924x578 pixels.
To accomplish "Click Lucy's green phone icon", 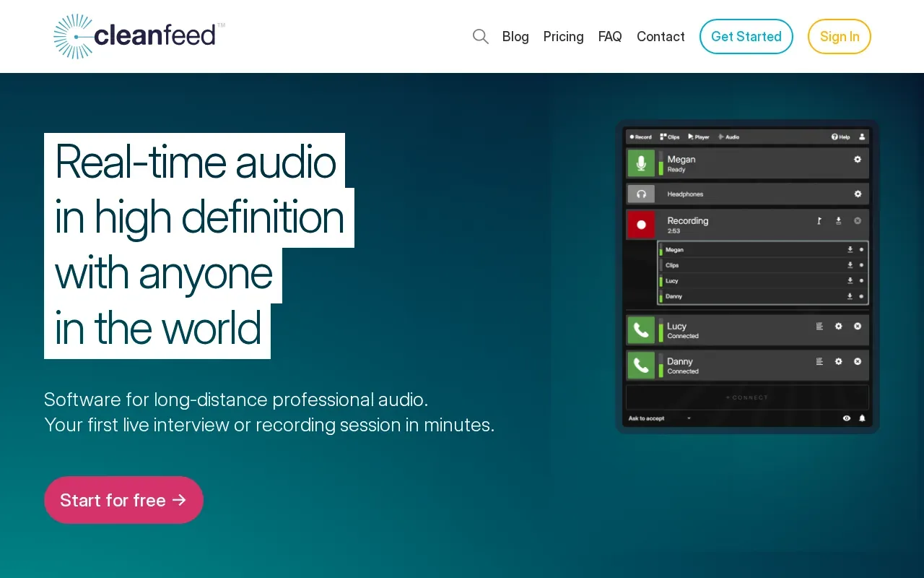I will pyautogui.click(x=641, y=330).
